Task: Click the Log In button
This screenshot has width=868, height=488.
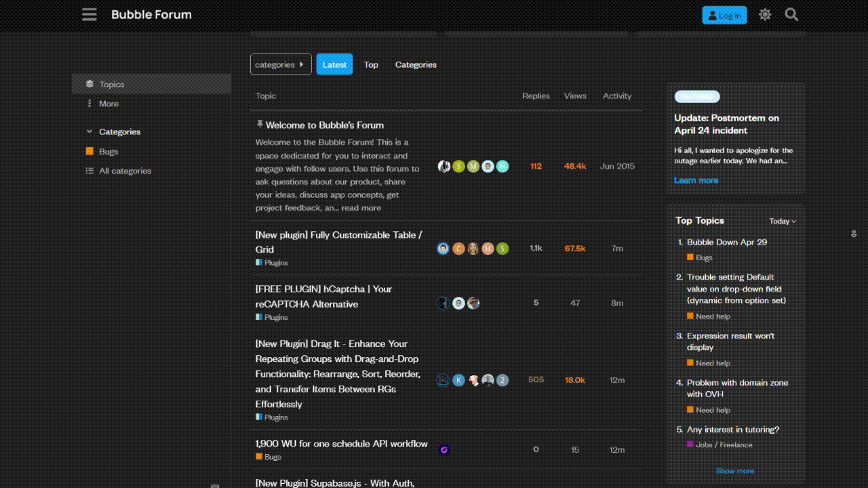Action: coord(724,15)
